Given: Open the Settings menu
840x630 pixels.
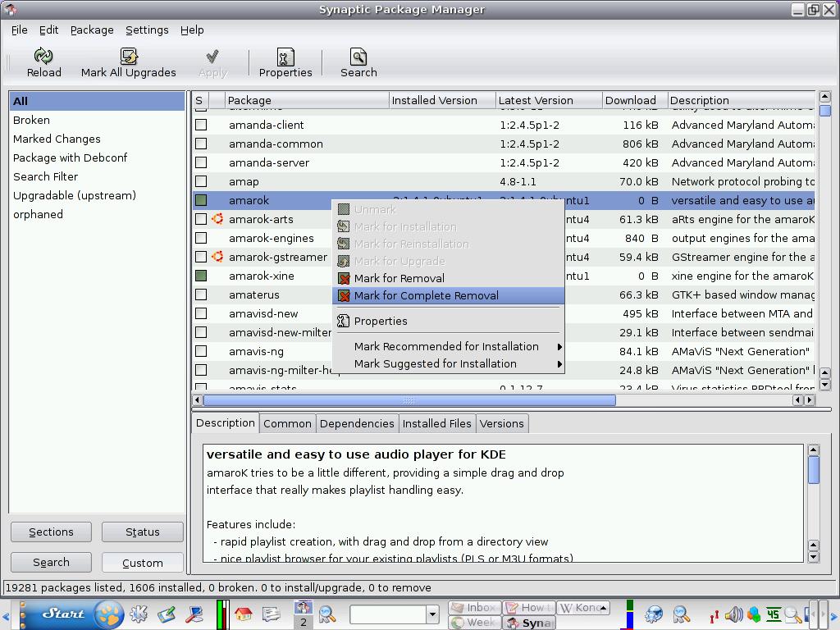Looking at the screenshot, I should click(x=148, y=30).
